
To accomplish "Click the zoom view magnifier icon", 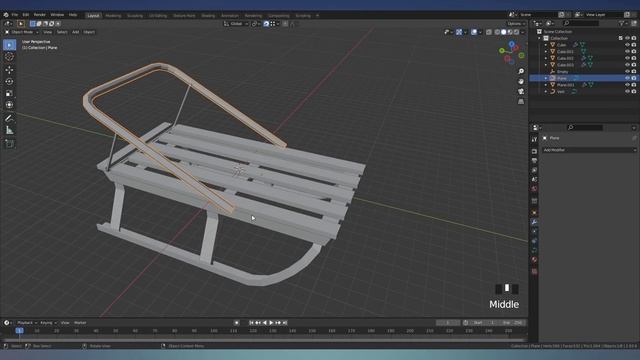I will point(521,71).
